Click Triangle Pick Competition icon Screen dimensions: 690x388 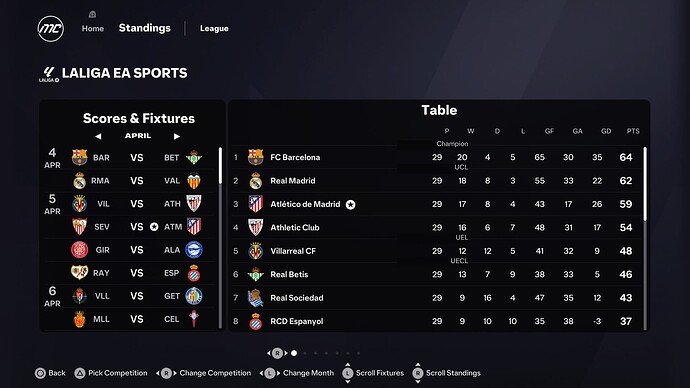pyautogui.click(x=80, y=373)
